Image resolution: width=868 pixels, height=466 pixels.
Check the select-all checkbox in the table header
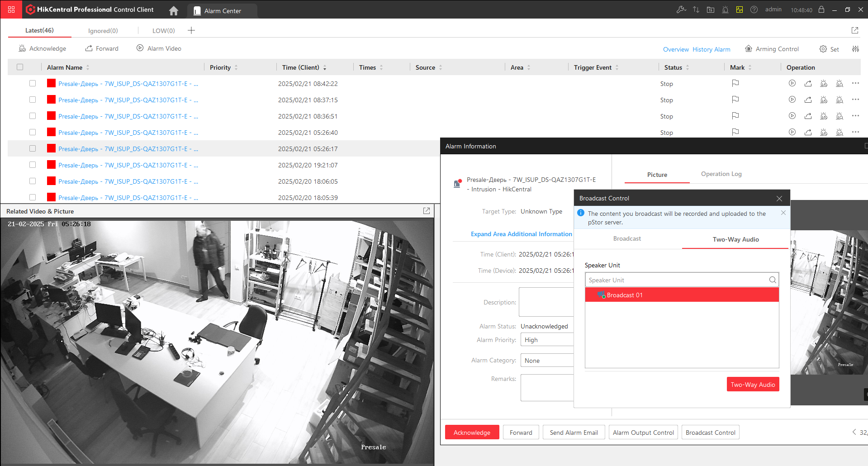20,67
